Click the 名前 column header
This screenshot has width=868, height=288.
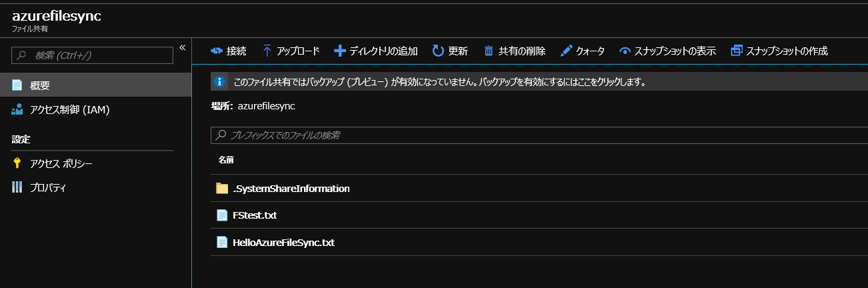(225, 160)
